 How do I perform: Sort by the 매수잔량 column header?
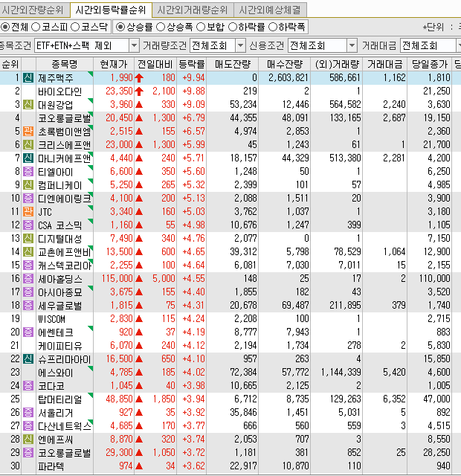click(x=285, y=64)
